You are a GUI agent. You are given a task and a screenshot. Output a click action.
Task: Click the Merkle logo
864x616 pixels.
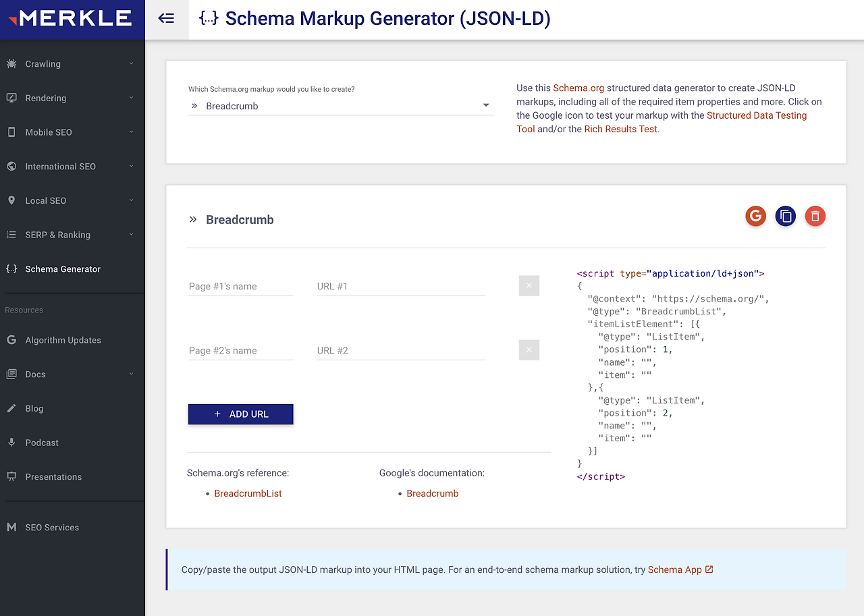pos(70,18)
